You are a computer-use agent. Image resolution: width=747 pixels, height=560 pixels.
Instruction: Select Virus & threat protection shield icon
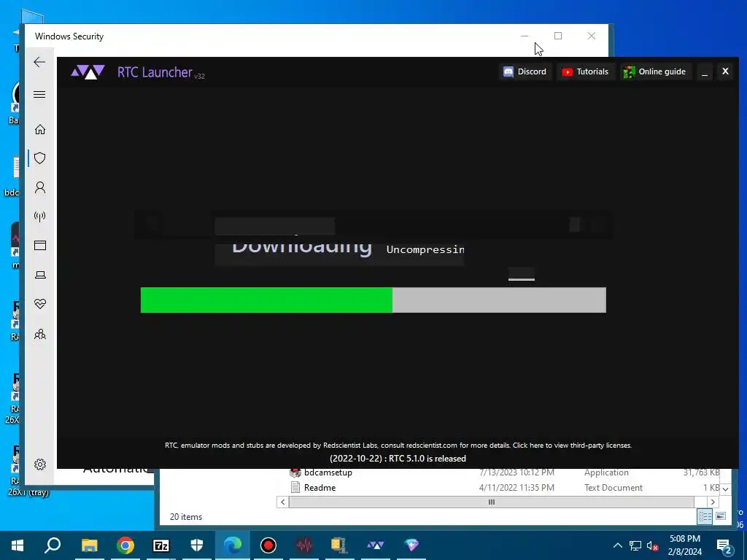coord(40,158)
